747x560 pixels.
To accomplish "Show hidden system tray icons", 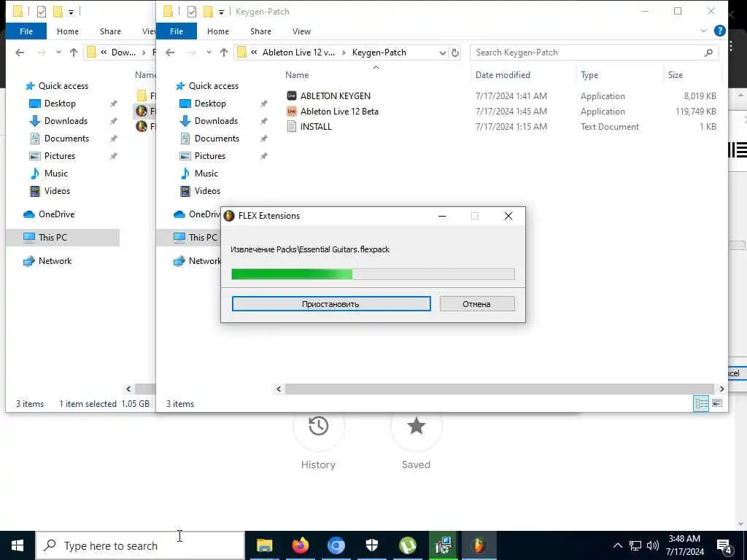I will [x=617, y=545].
